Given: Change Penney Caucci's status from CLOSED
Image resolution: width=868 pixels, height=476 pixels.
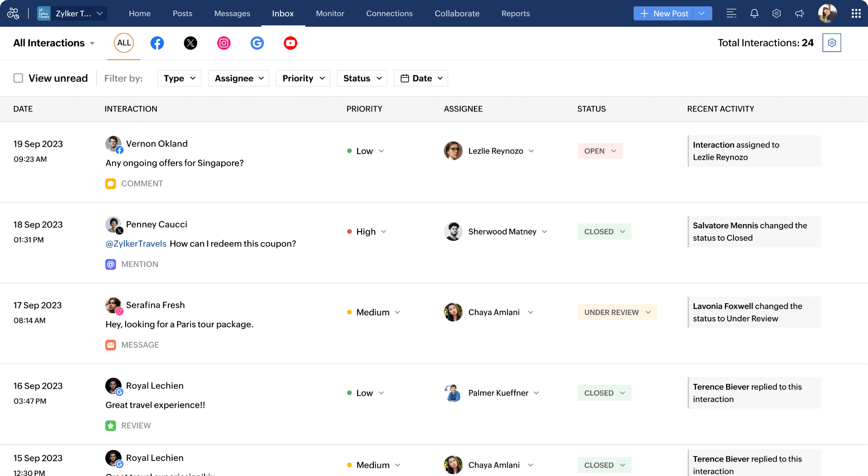Looking at the screenshot, I should pyautogui.click(x=604, y=231).
